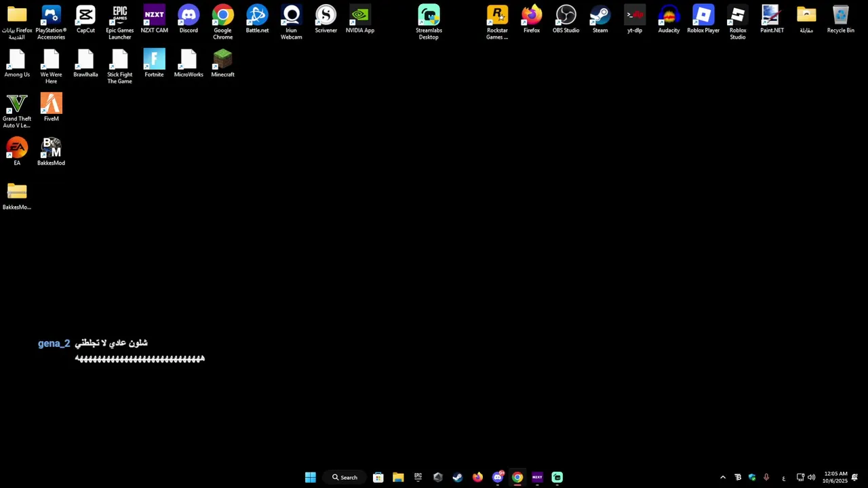
Task: Select the Minecraft desktop icon
Action: (x=222, y=63)
